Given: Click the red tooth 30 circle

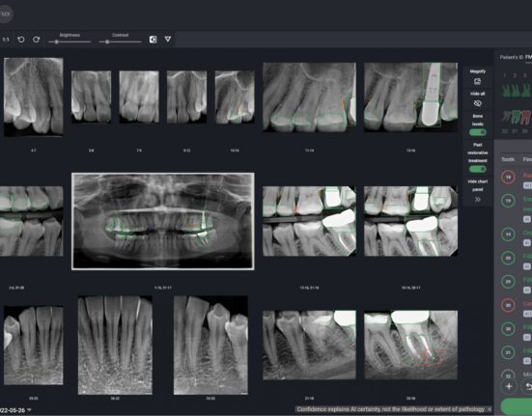Looking at the screenshot, I should (508, 305).
